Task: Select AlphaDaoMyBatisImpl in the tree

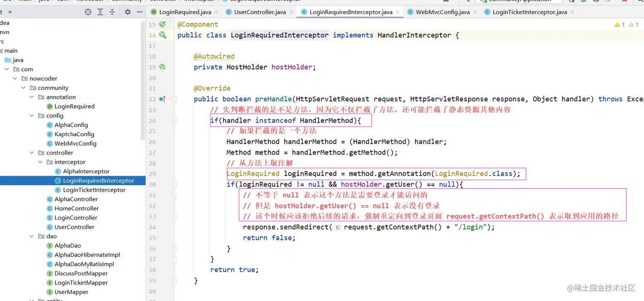Action: tap(84, 264)
